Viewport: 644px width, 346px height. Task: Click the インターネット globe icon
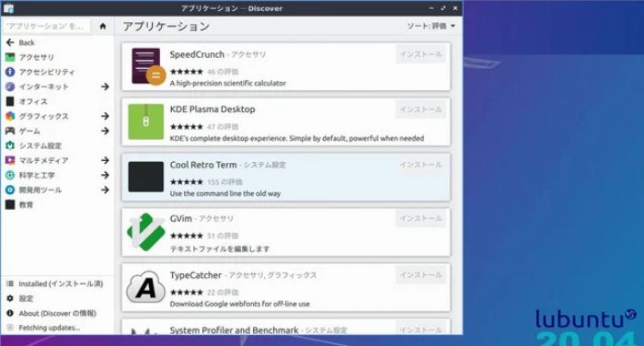[x=10, y=86]
